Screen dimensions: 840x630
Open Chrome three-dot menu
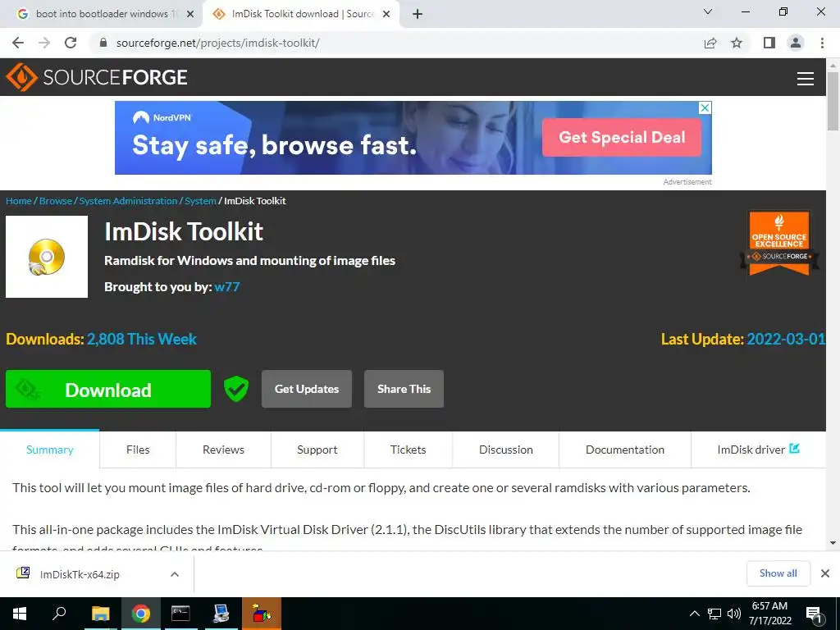822,43
